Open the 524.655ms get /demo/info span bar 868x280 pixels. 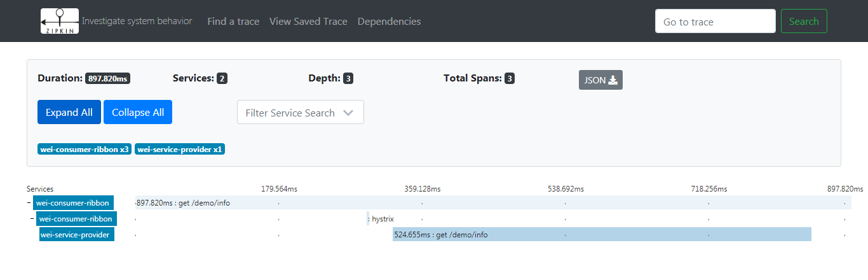pyautogui.click(x=602, y=235)
